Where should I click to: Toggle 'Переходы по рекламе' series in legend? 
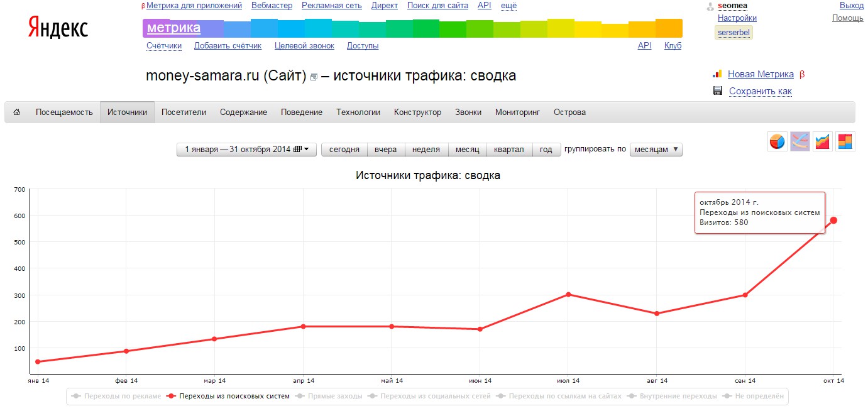(116, 397)
